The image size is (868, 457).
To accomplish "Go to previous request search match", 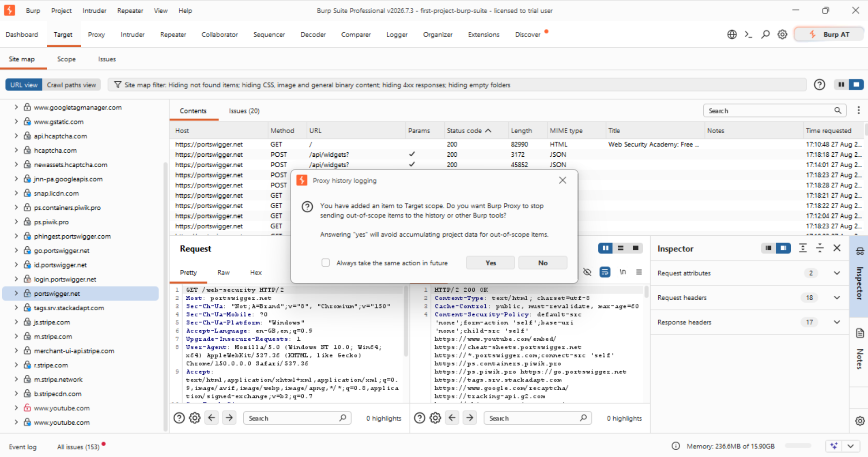I will pyautogui.click(x=212, y=418).
